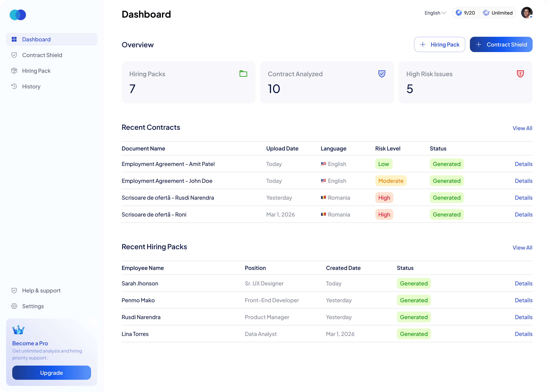View All recent hiring packs

522,248
